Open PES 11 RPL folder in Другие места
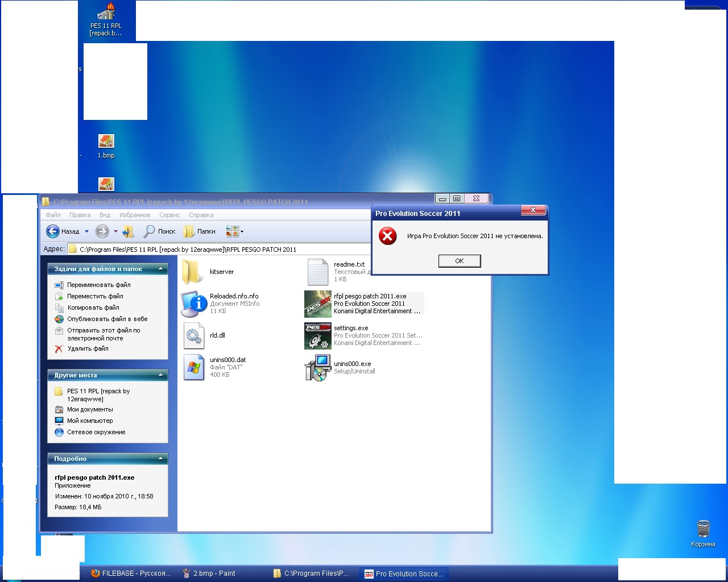728x582 pixels. tap(98, 395)
